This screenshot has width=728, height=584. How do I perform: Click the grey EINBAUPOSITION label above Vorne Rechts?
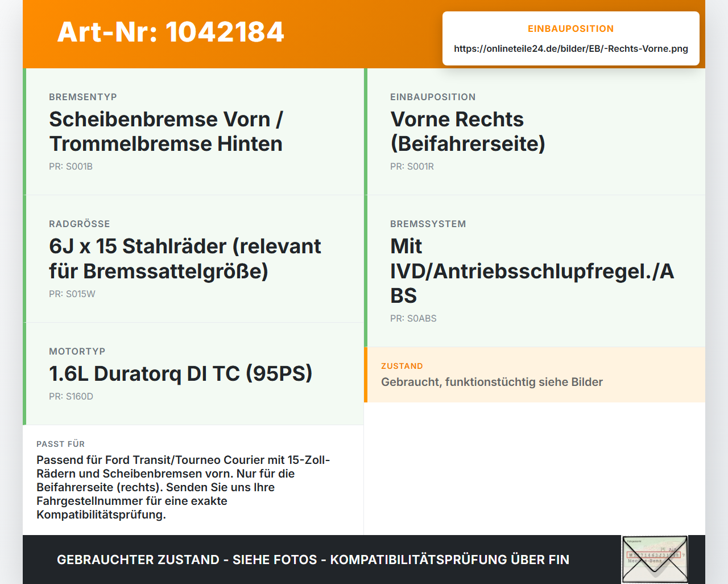point(433,97)
